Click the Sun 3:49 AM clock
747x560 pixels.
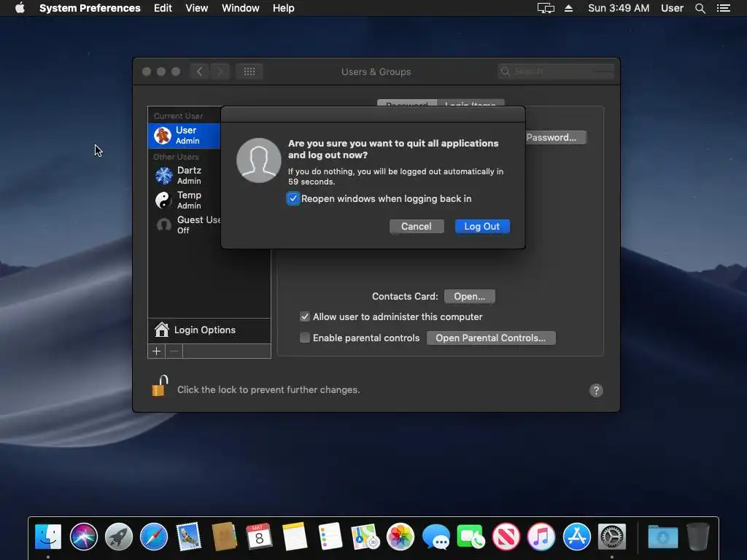coord(619,8)
